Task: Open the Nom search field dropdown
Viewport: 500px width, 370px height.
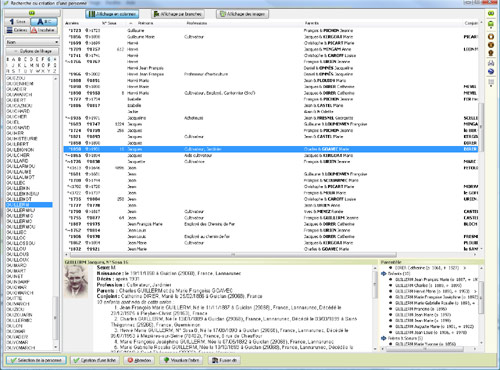Action: click(x=32, y=42)
